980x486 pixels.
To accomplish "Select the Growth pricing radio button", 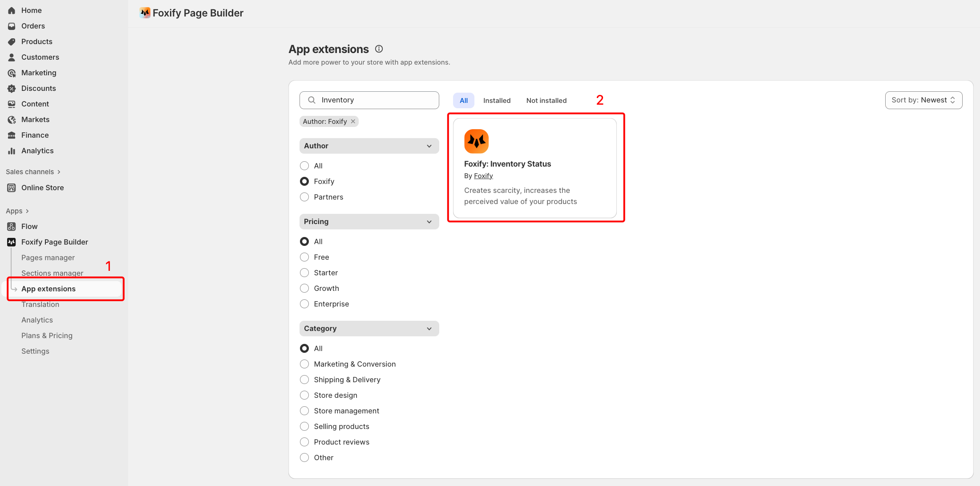I will click(304, 288).
